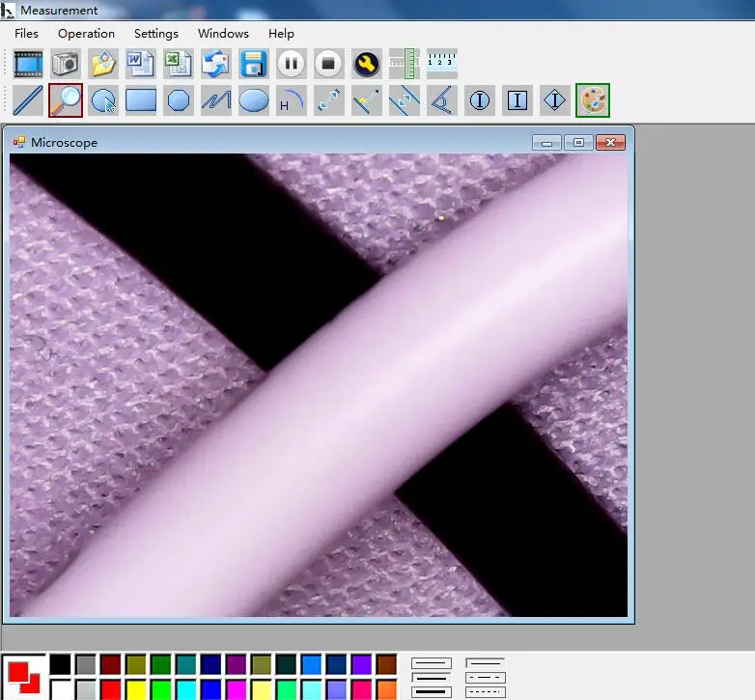Viewport: 755px width, 700px height.
Task: Select the line measurement tool
Action: 28,99
